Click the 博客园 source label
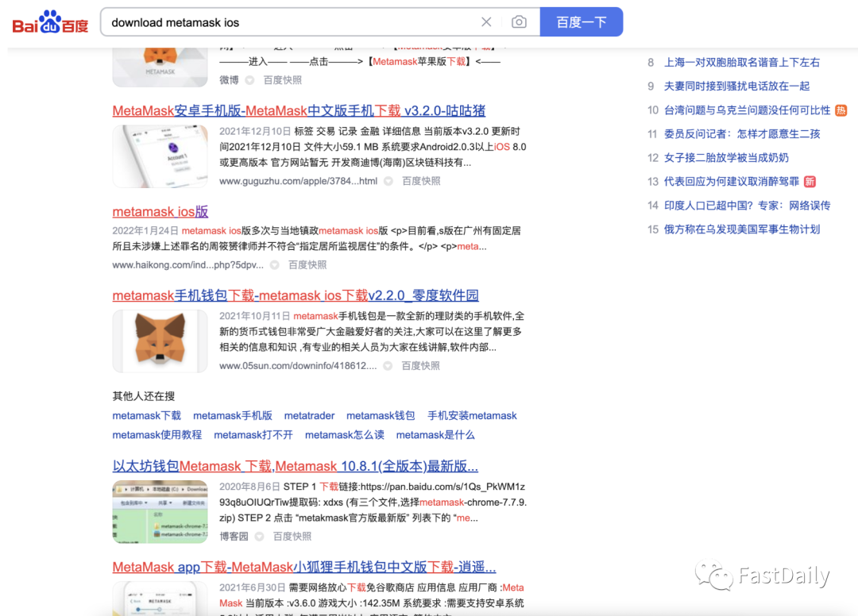The image size is (858, 616). (x=234, y=536)
